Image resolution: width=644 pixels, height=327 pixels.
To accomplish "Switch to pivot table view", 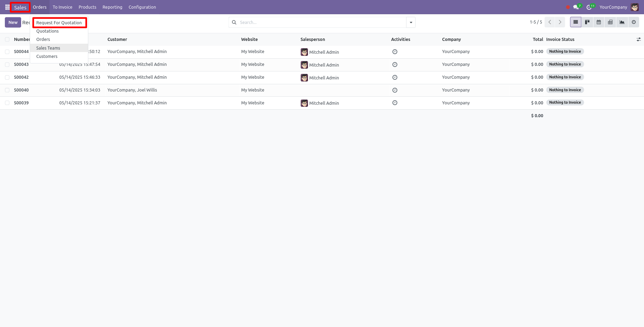I will pos(610,22).
